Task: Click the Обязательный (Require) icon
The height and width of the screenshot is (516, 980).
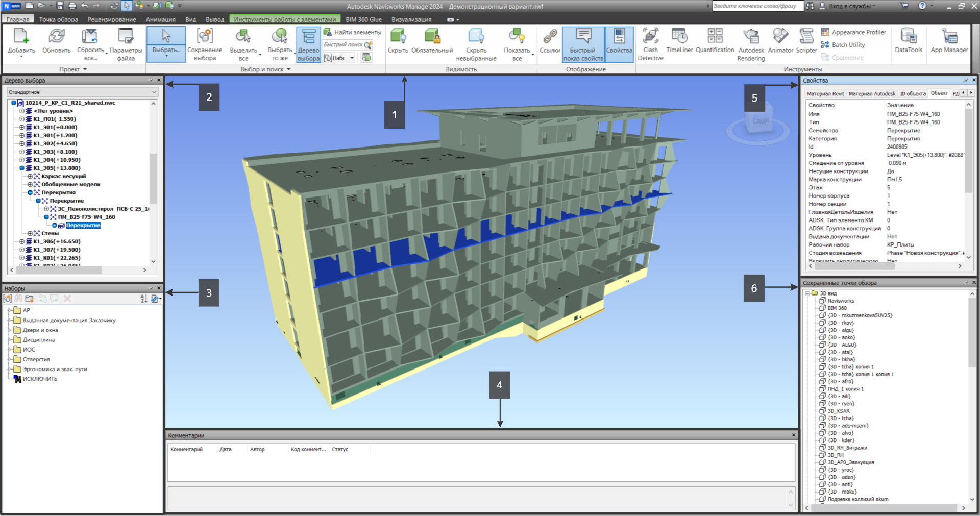Action: point(432,36)
